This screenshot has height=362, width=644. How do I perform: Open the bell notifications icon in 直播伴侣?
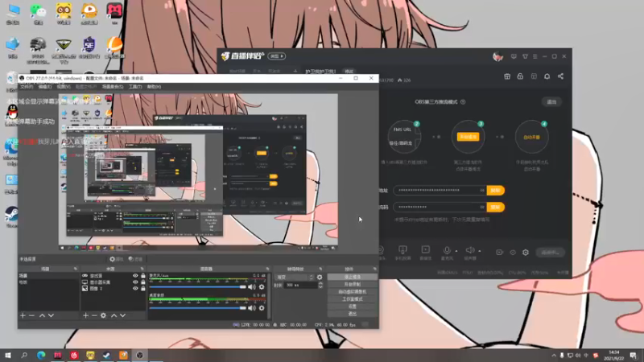547,76
